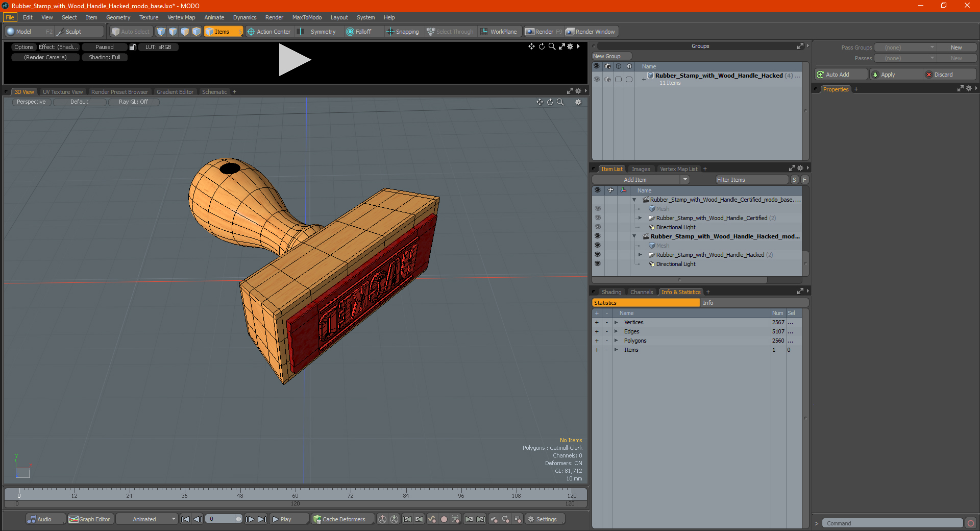
Task: Open Vertex Map List tab
Action: coord(678,169)
